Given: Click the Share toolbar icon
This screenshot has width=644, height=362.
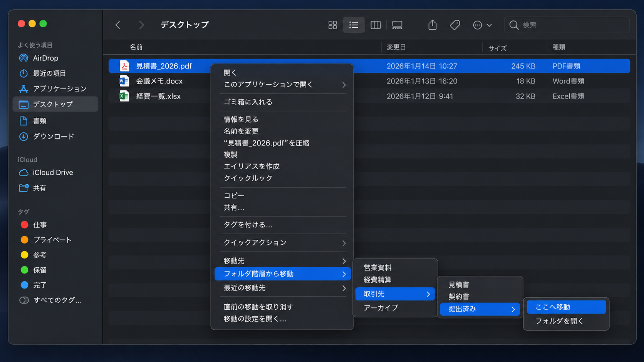Looking at the screenshot, I should point(433,25).
